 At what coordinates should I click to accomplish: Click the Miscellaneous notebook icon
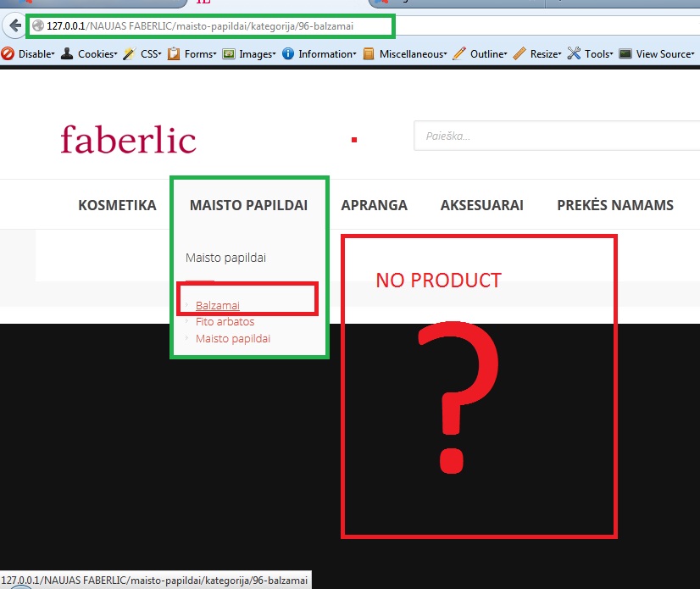coord(369,54)
